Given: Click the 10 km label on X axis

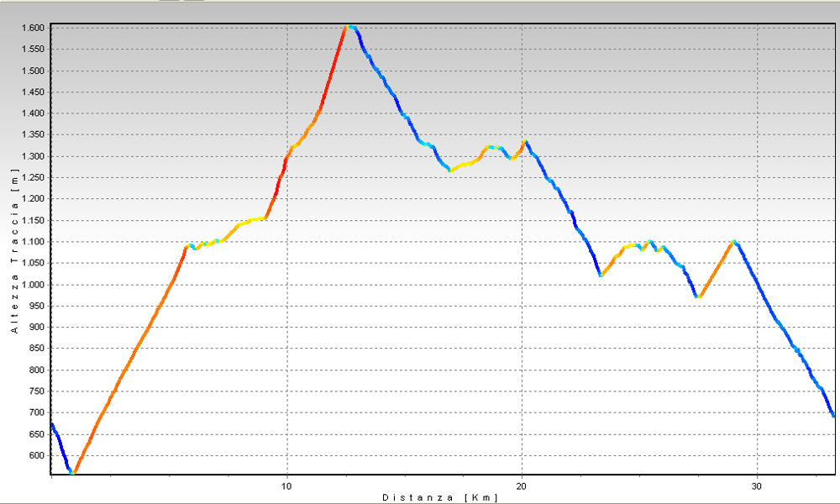Looking at the screenshot, I should tap(287, 486).
